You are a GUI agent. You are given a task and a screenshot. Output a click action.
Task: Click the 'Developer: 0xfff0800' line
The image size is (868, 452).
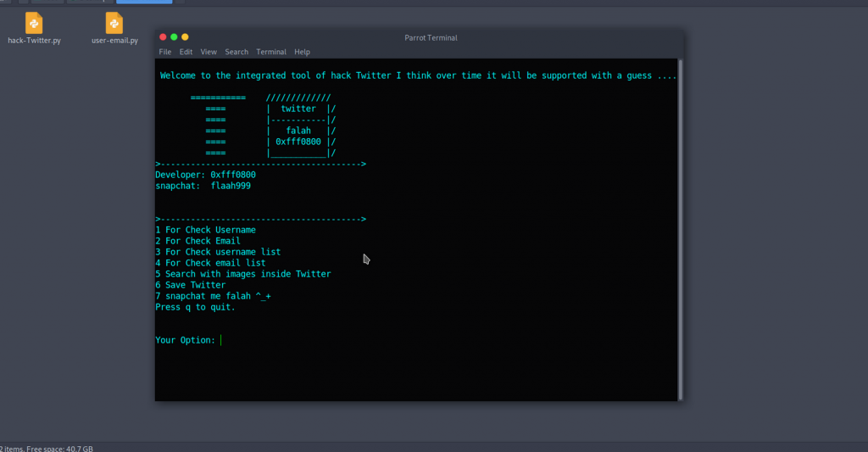(x=205, y=175)
